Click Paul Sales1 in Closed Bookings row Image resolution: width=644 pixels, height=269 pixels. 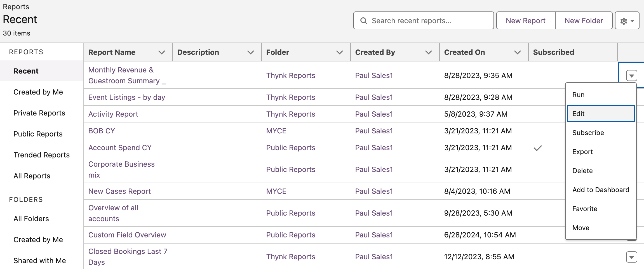coord(374,257)
